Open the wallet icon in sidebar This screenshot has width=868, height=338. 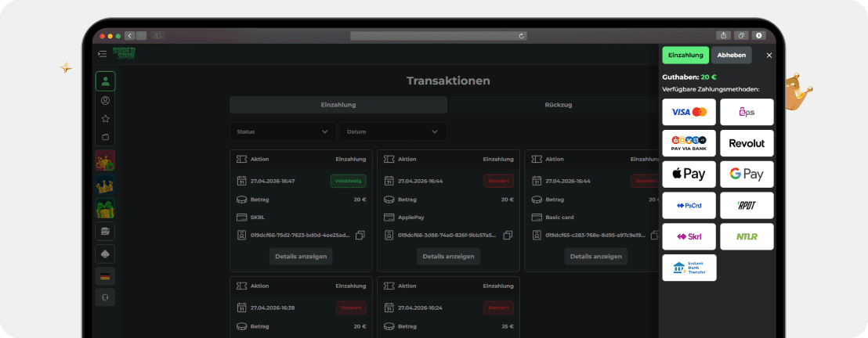click(105, 137)
